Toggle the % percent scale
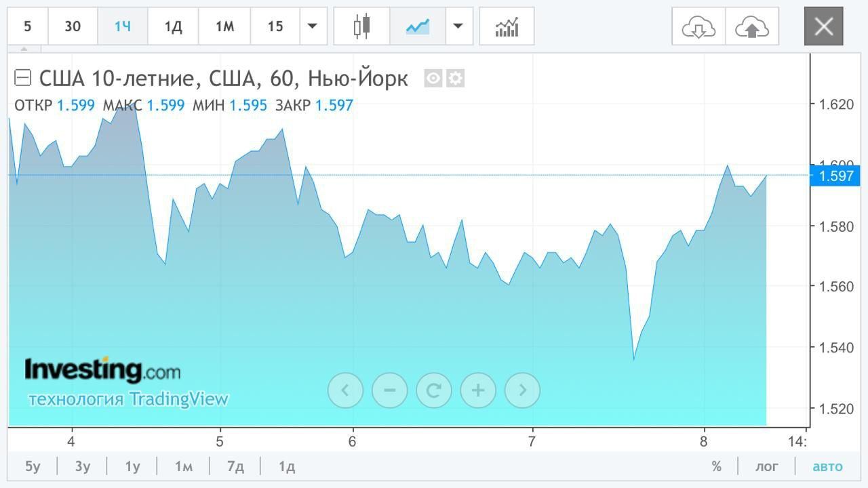This screenshot has width=868, height=488. click(x=717, y=466)
